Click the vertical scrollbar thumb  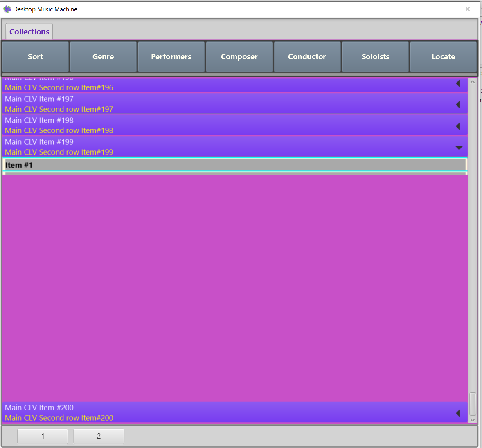473,404
